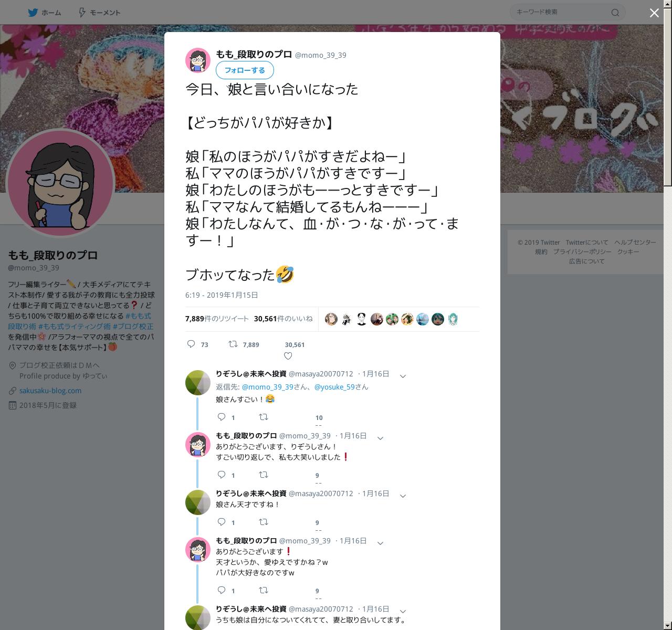Image resolution: width=672 pixels, height=630 pixels.
Task: Retweet the 娘さんすごい！ reply
Action: [x=264, y=417]
